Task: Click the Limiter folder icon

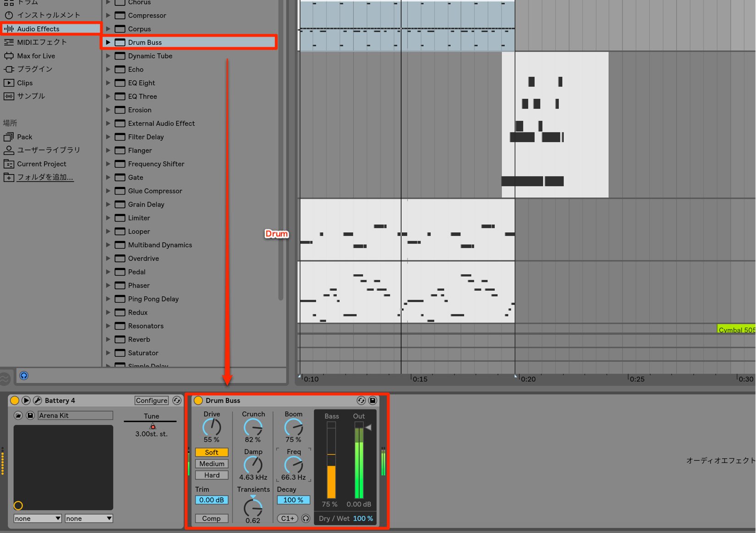Action: point(120,218)
